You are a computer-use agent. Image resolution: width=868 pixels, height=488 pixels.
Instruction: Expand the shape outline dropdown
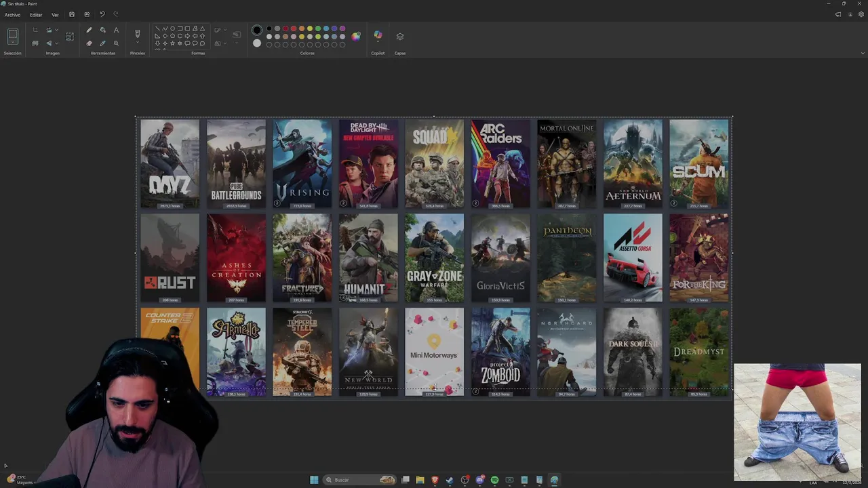pyautogui.click(x=224, y=30)
